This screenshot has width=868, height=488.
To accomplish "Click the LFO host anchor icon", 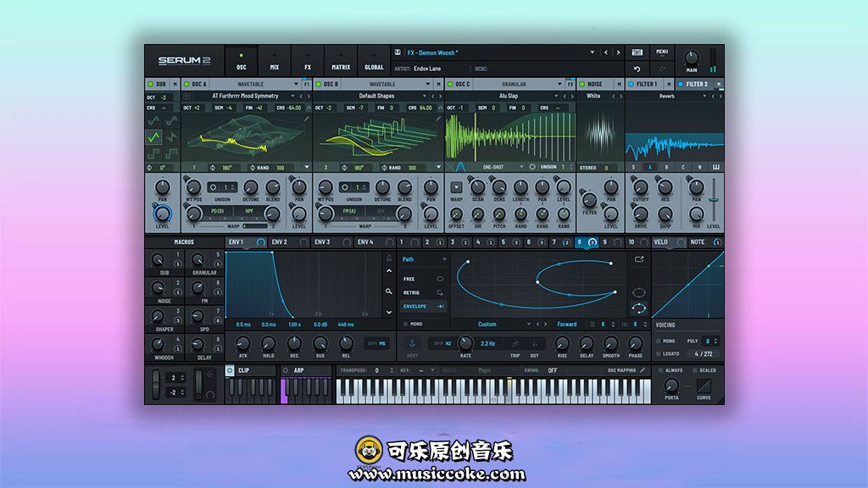I will pyautogui.click(x=412, y=343).
